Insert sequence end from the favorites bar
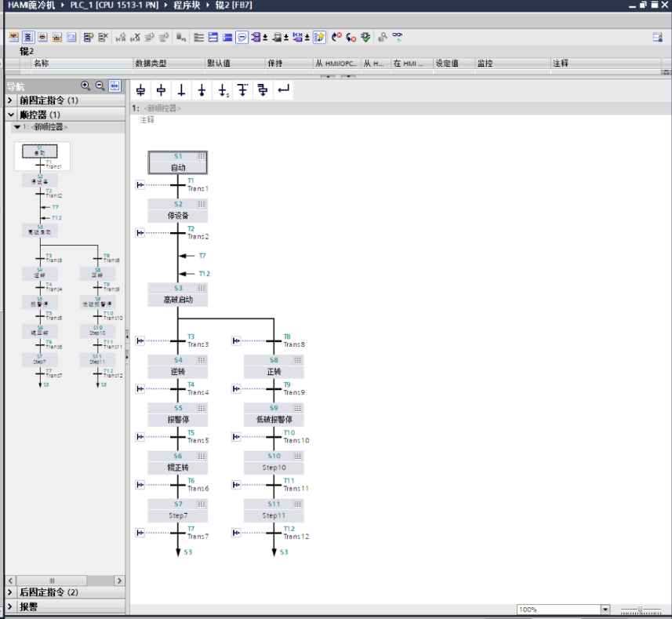Screen dimensions: 672x619 click(202, 90)
